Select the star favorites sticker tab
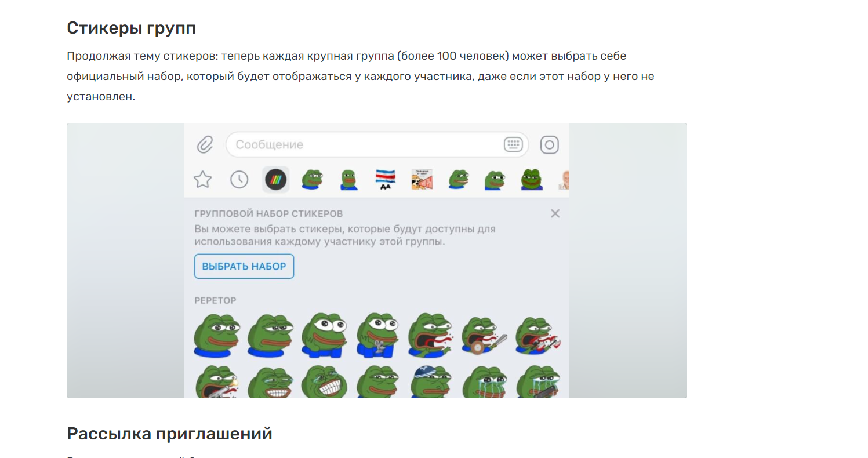Image resolution: width=868 pixels, height=458 pixels. click(x=202, y=180)
